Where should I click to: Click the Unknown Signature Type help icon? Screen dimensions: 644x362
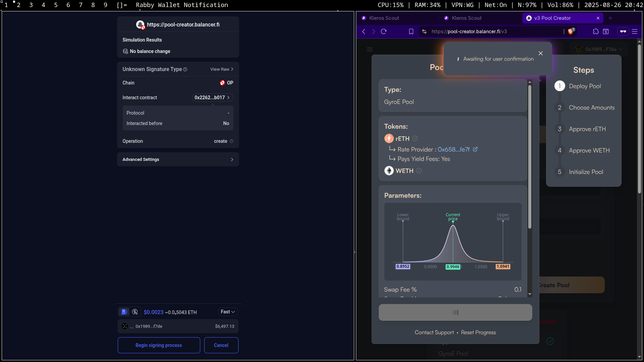[x=185, y=69]
